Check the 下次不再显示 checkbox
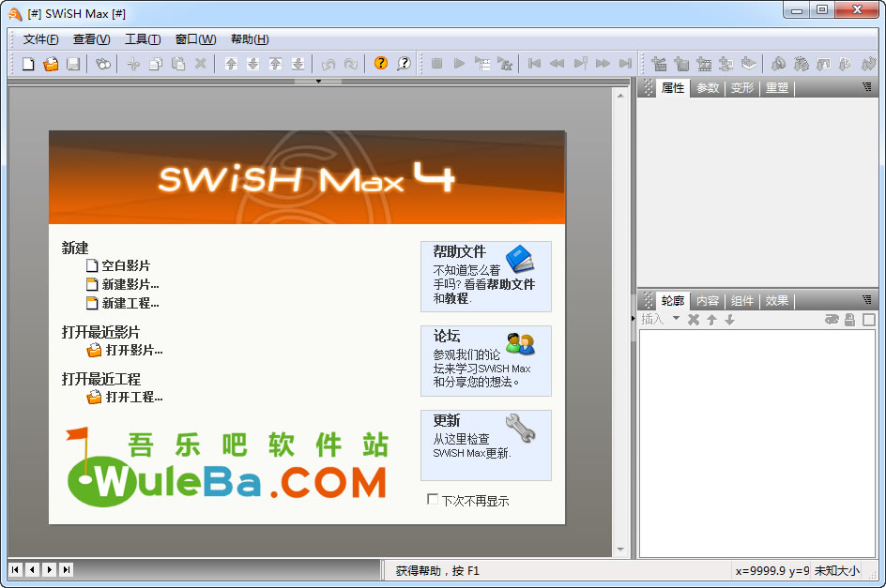The image size is (886, 588). (x=433, y=499)
